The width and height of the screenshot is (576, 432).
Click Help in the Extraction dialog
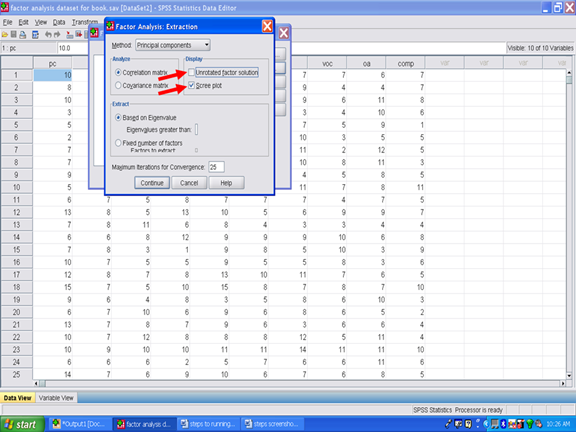pos(226,183)
